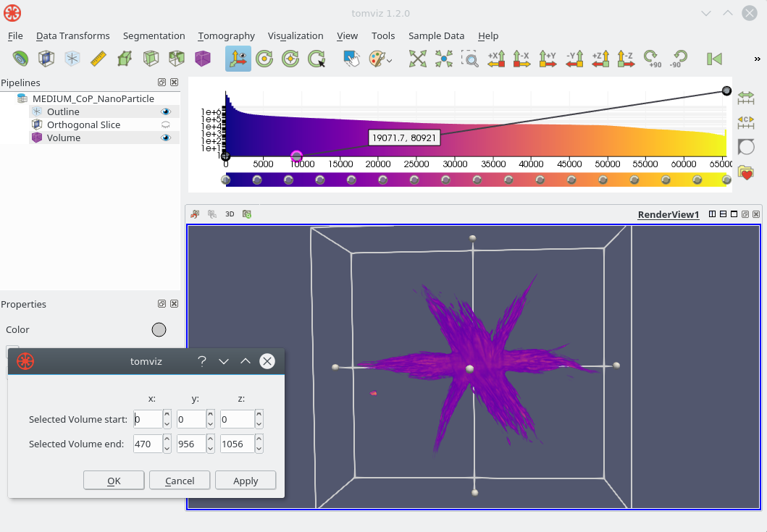This screenshot has height=532, width=767.
Task: Rotate view +90 degrees
Action: click(x=653, y=59)
